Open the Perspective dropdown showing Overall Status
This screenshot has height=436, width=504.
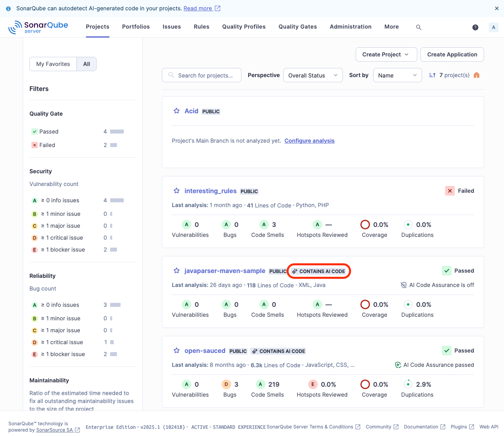click(313, 75)
